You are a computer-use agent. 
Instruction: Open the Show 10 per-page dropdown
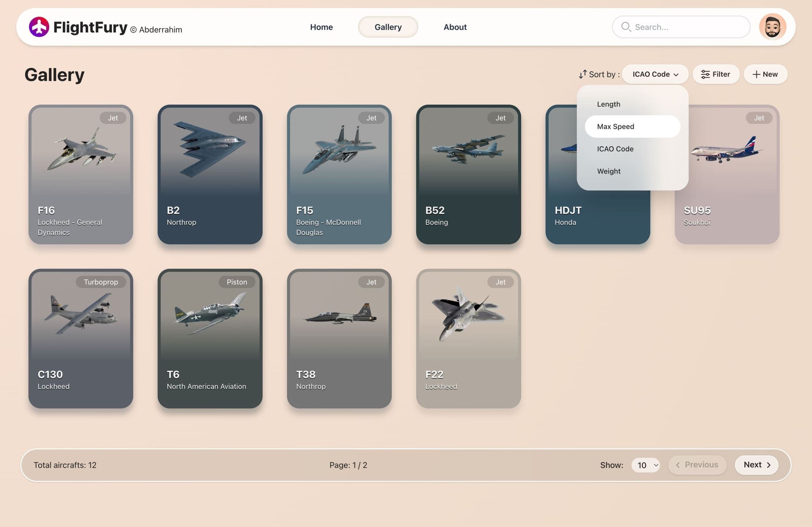click(646, 465)
